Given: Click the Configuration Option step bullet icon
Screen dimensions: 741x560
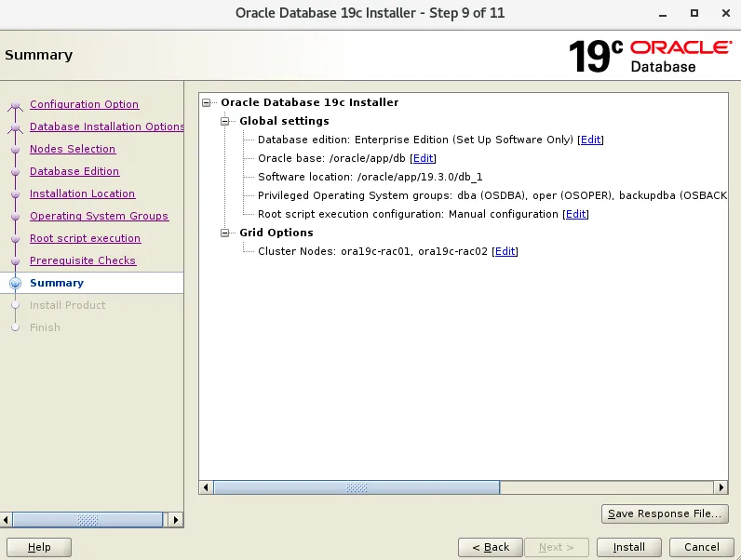Looking at the screenshot, I should click(16, 105).
